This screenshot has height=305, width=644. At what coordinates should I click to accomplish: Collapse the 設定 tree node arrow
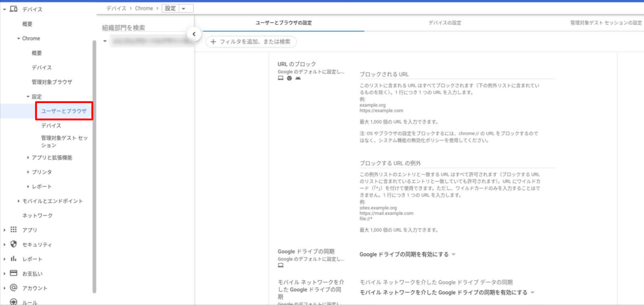(x=28, y=97)
